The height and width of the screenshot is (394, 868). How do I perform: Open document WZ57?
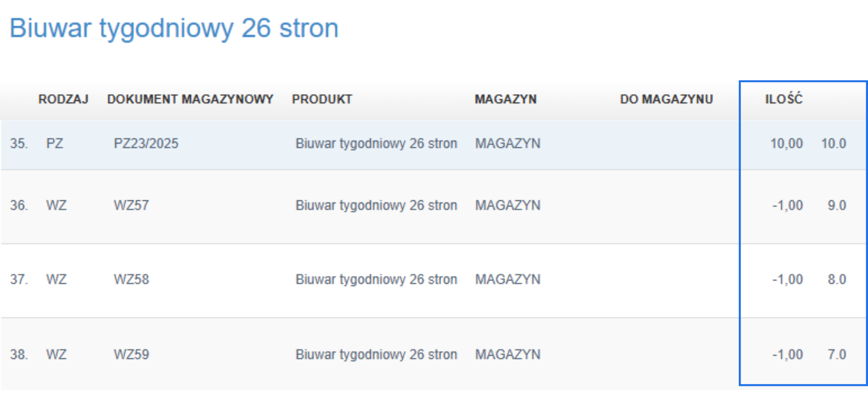(131, 205)
